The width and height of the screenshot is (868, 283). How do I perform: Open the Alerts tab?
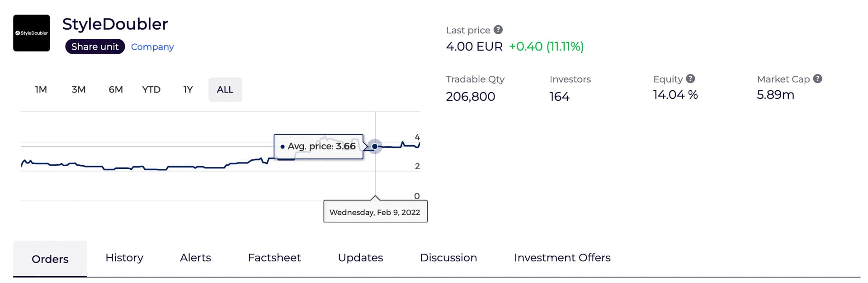click(x=195, y=258)
